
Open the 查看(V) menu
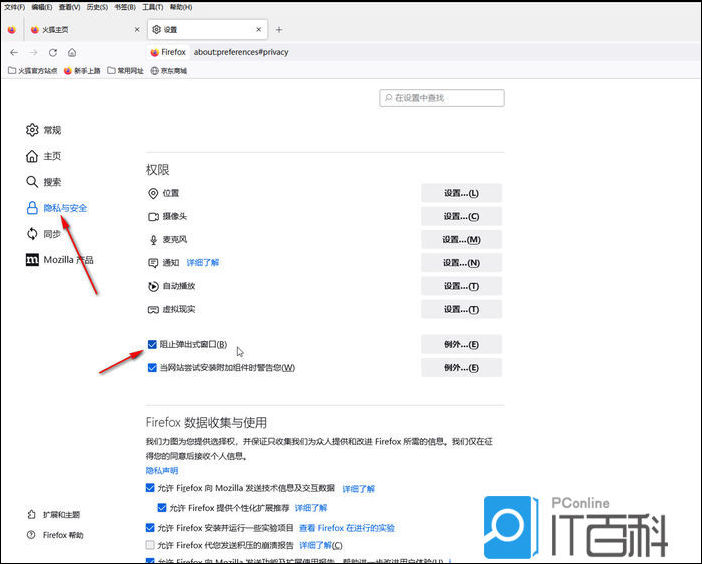(x=69, y=7)
